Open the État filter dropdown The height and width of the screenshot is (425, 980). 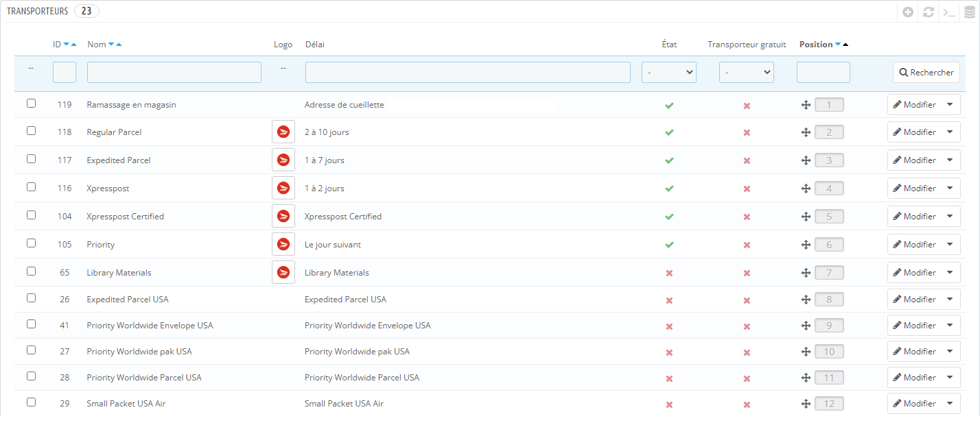click(669, 72)
